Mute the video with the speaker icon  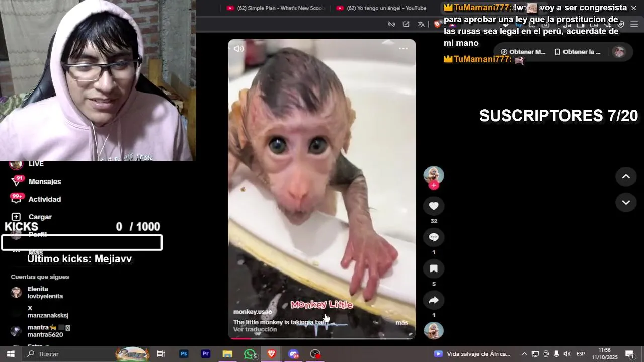click(x=238, y=49)
